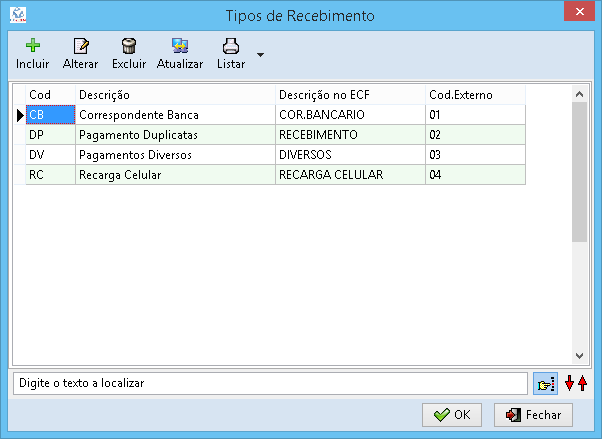Click the Listar printer icon

(x=231, y=46)
